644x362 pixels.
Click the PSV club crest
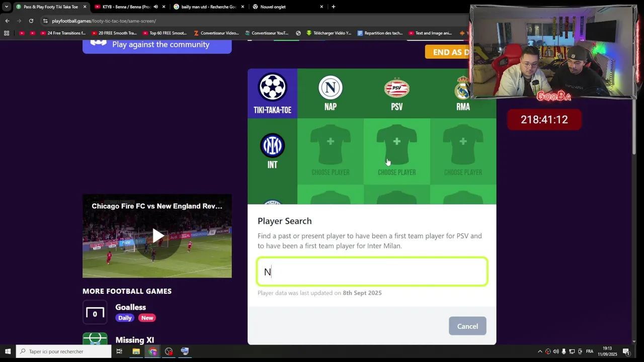pyautogui.click(x=397, y=88)
